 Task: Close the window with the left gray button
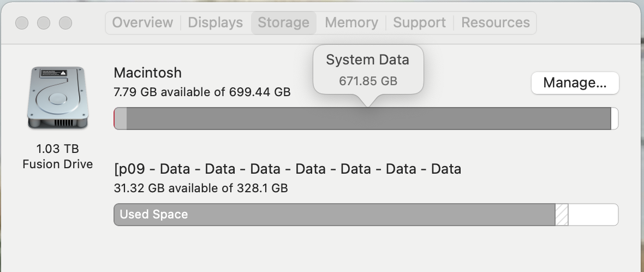[22, 23]
